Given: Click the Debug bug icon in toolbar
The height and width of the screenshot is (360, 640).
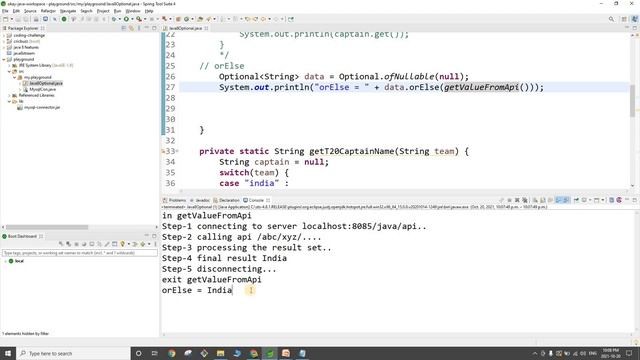Looking at the screenshot, I should [114, 19].
